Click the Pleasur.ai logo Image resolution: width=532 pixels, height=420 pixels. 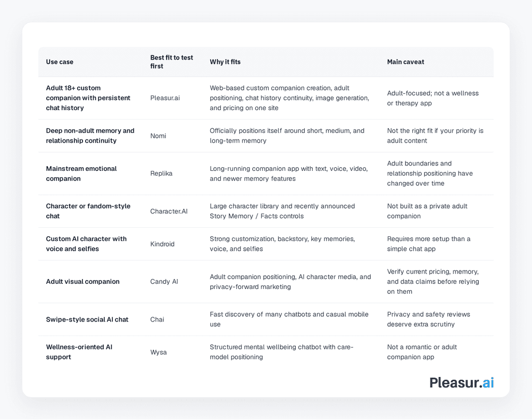[461, 383]
